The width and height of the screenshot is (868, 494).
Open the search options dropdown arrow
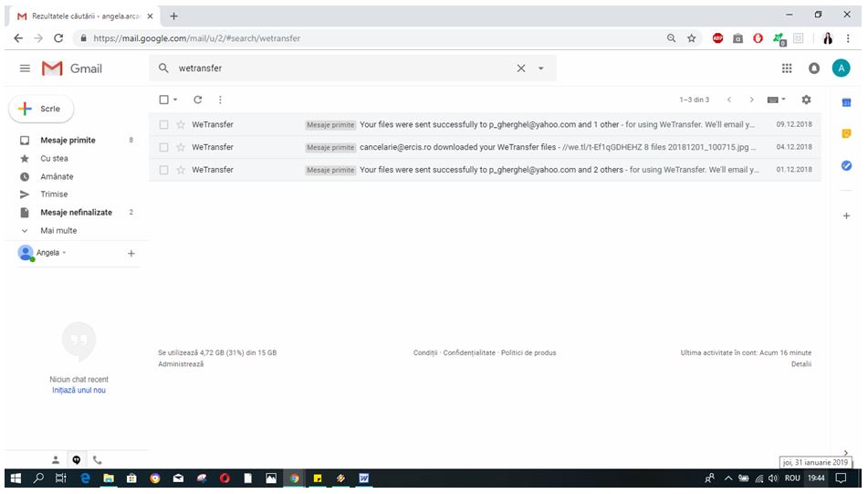[540, 68]
